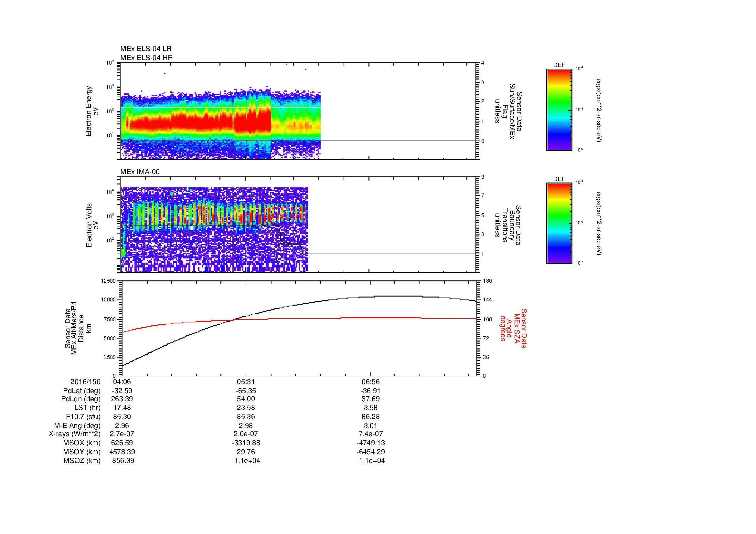Click PdLon value 263.39
Viewport: 756px width, 534px height.
pyautogui.click(x=122, y=399)
